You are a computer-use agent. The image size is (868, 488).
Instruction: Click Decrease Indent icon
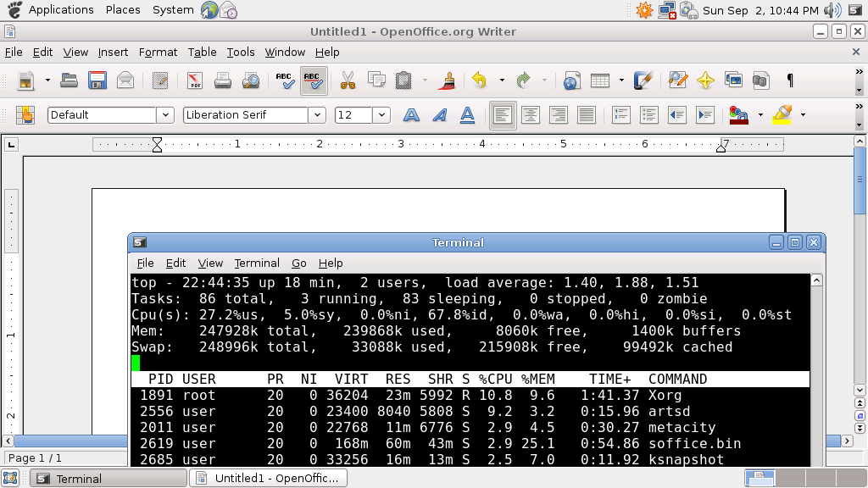pos(677,115)
